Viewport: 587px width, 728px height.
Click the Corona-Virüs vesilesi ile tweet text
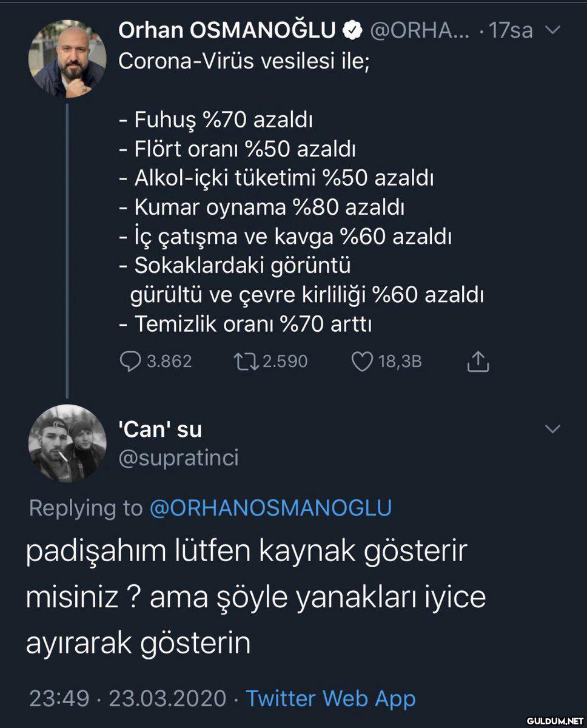(244, 62)
